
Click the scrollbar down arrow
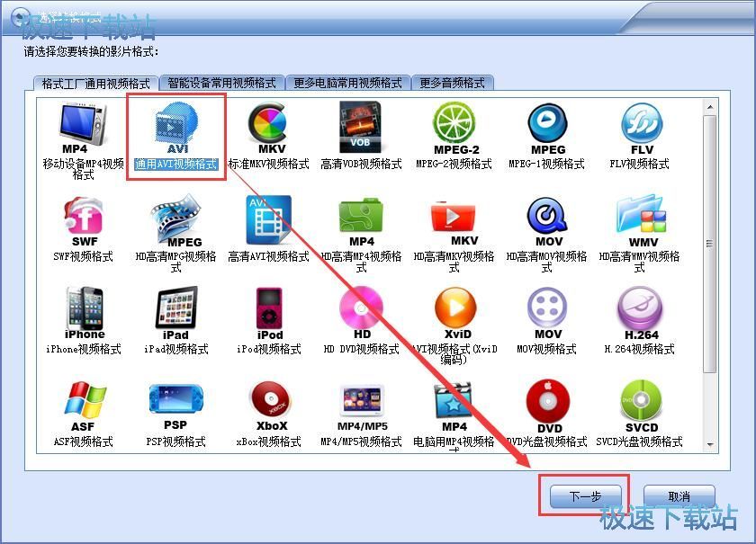click(710, 444)
